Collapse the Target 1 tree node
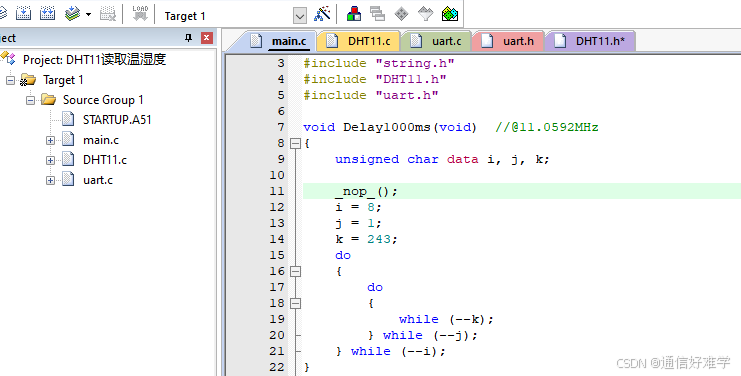This screenshot has height=376, width=741. [x=10, y=80]
